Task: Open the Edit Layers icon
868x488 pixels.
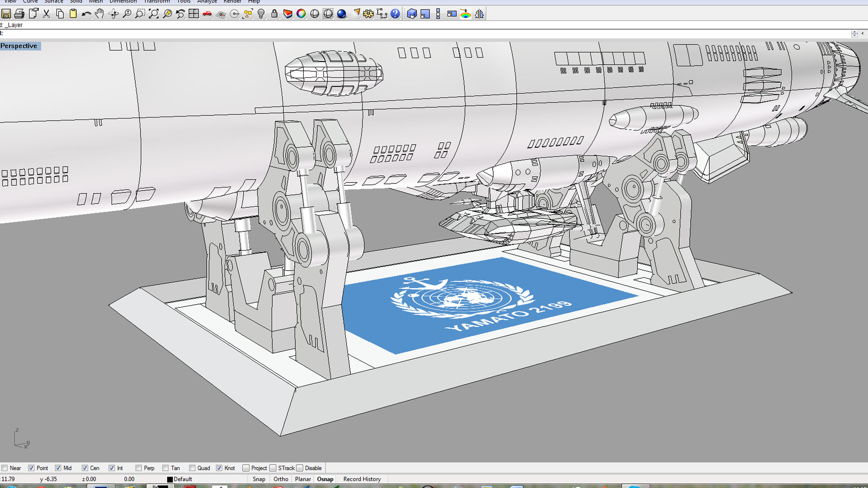Action: point(288,14)
